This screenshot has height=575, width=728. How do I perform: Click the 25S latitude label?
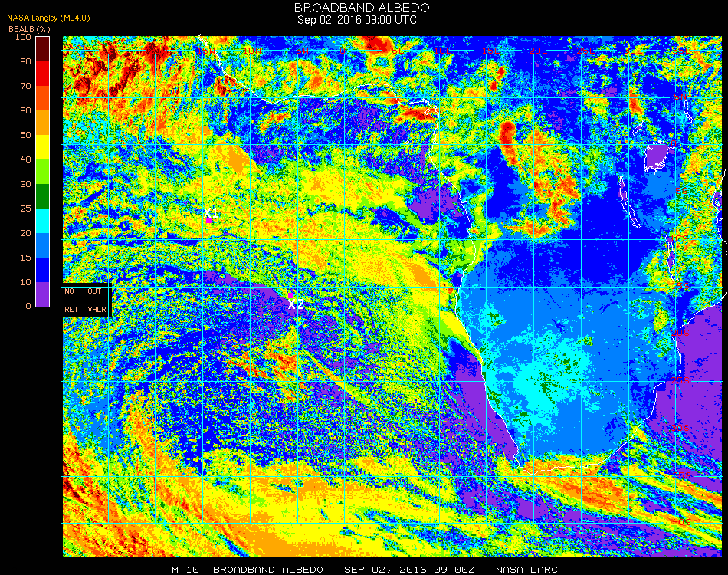(x=681, y=380)
